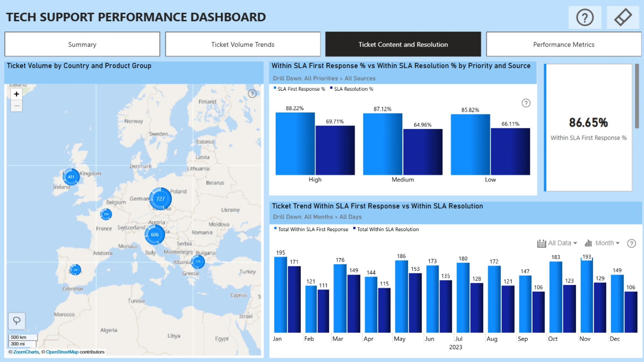Click the help question mark icon in header

[x=585, y=17]
